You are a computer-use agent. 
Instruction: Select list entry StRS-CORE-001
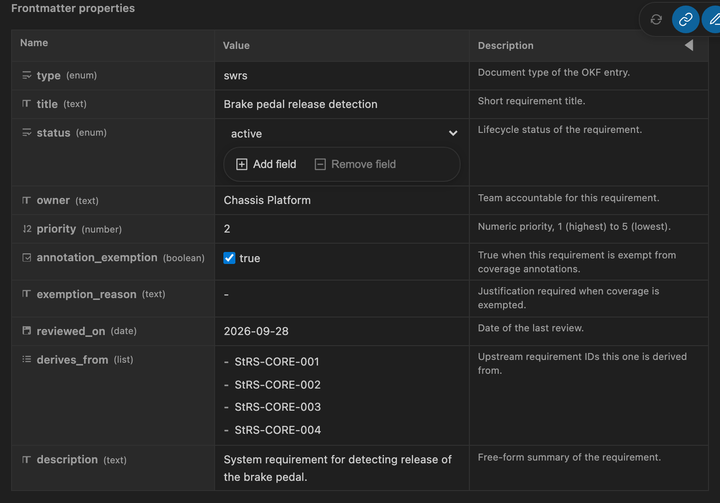coord(277,362)
